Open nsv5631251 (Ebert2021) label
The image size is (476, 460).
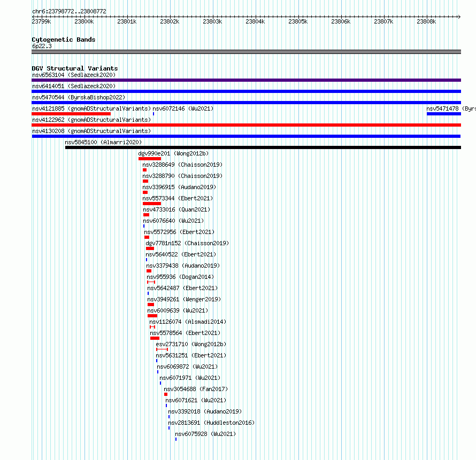[x=191, y=355]
